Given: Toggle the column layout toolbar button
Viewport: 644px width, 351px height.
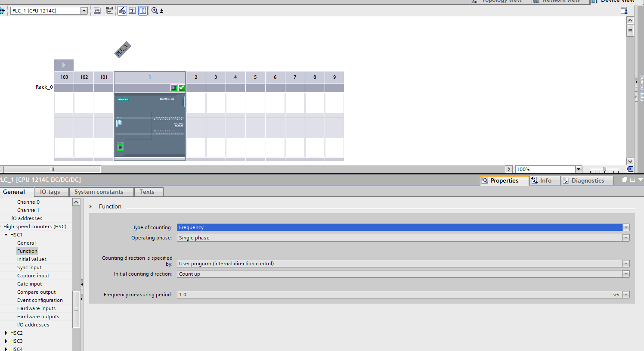Looking at the screenshot, I should click(x=143, y=11).
